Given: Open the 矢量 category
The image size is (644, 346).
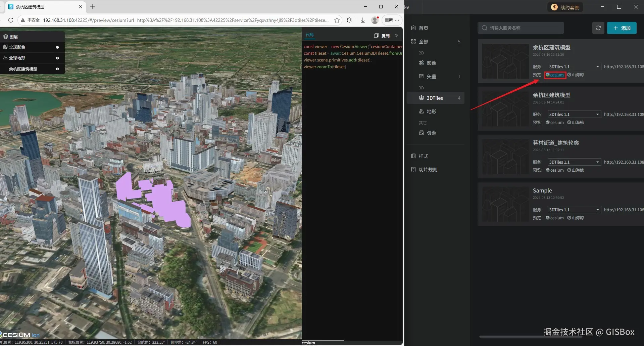Looking at the screenshot, I should (436, 77).
